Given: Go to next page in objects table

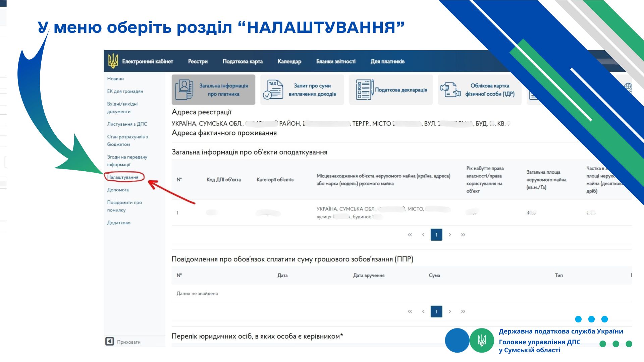Looking at the screenshot, I should pos(450,235).
